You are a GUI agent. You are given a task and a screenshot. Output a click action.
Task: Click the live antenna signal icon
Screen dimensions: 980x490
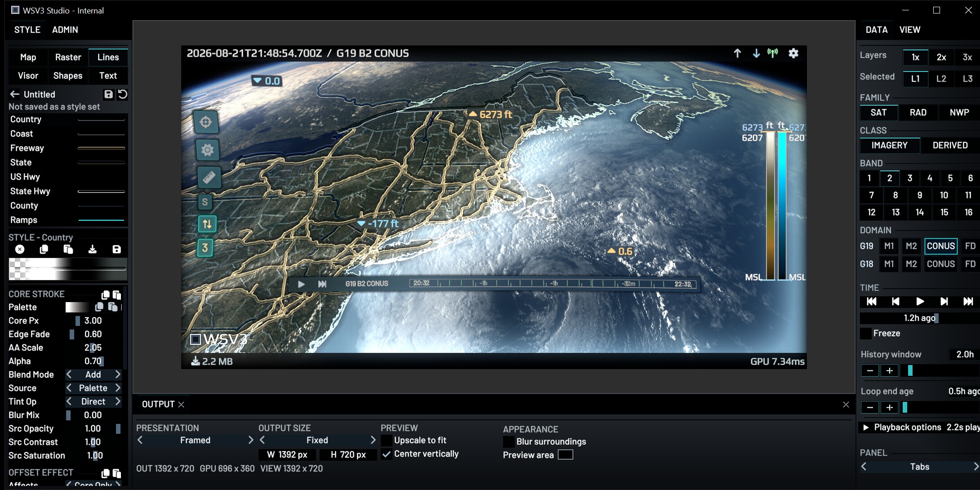click(773, 53)
